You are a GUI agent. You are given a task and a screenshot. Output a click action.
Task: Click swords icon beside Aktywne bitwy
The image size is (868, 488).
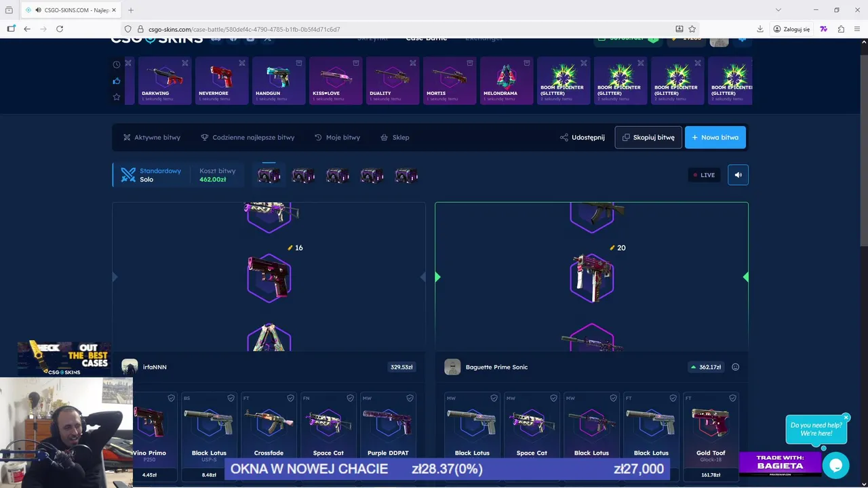point(127,137)
